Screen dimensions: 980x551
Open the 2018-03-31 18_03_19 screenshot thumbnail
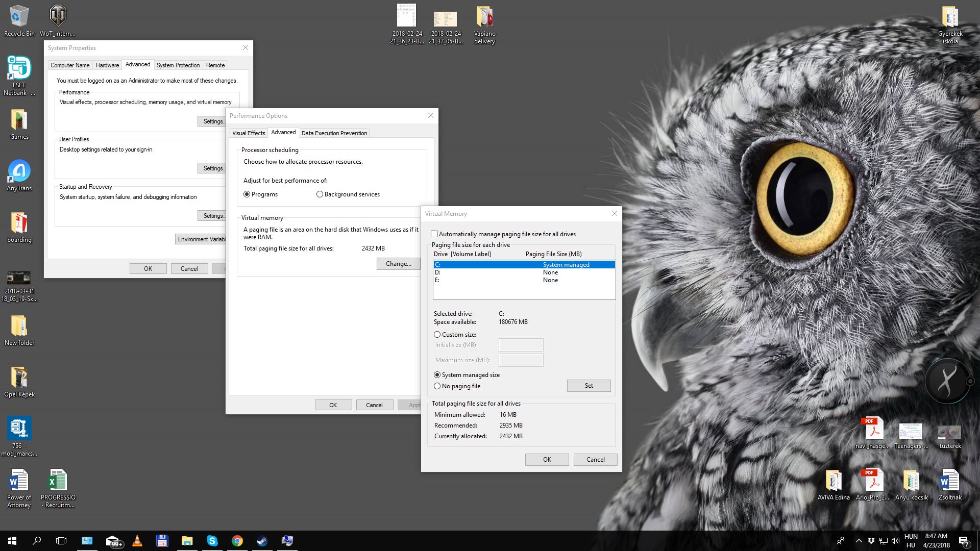pos(19,286)
